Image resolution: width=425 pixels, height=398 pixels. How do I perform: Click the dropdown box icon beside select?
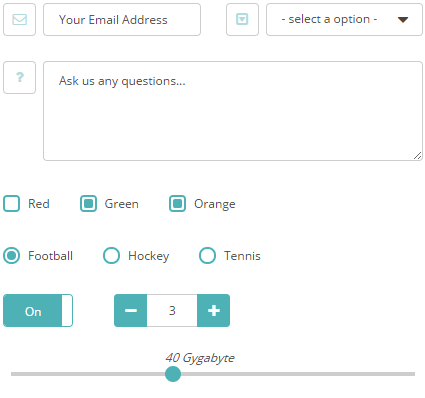coord(242,19)
